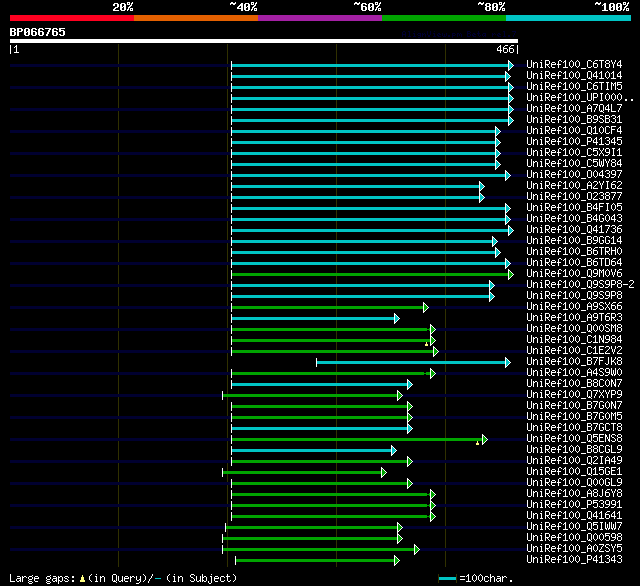Open the UniRef100_Q41736 entry

[x=574, y=230]
